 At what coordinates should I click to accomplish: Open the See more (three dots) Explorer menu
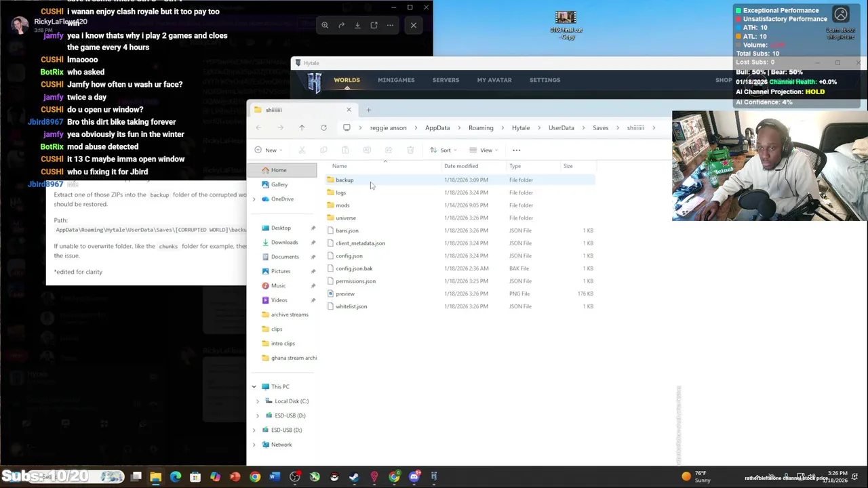click(516, 150)
